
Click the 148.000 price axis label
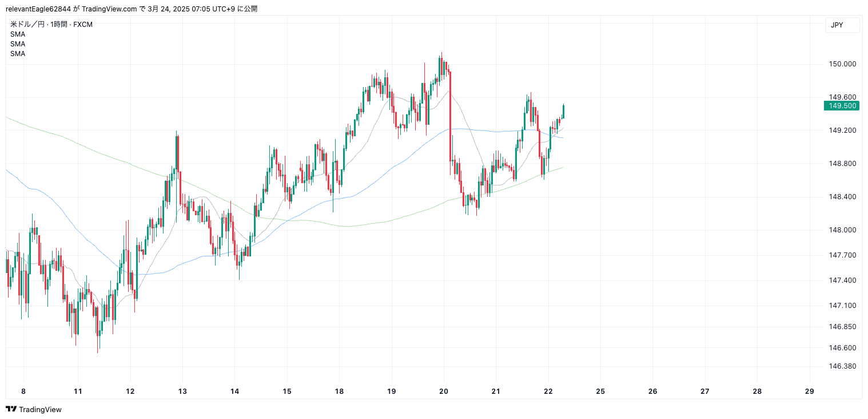click(x=842, y=230)
